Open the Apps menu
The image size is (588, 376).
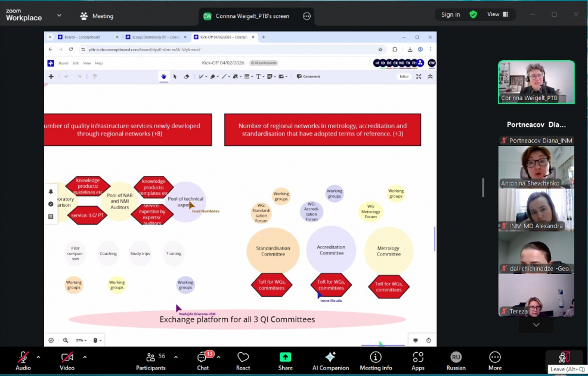[x=417, y=359]
